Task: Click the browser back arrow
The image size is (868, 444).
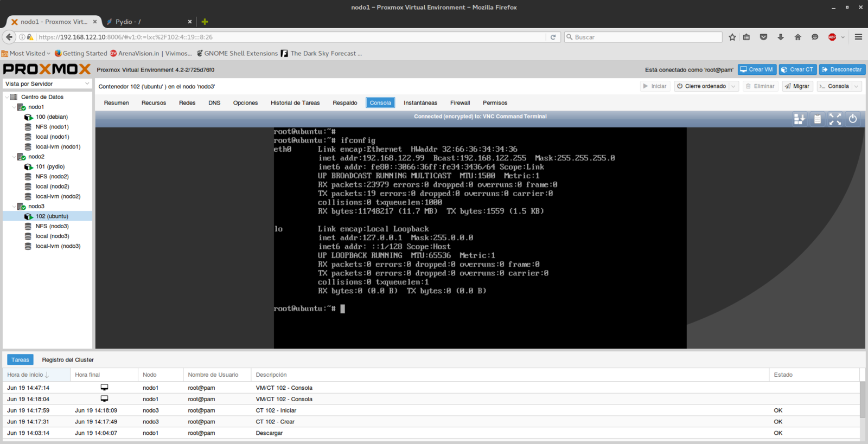Action: coord(9,37)
